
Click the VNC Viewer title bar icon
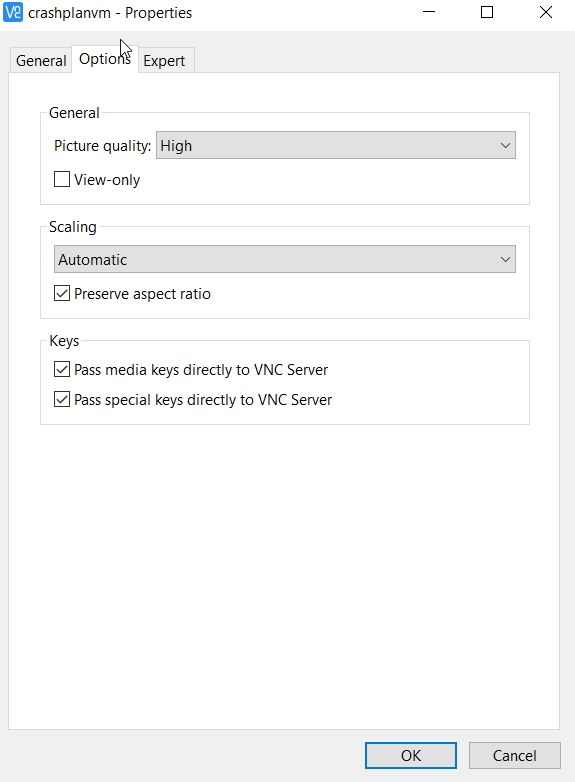click(13, 12)
